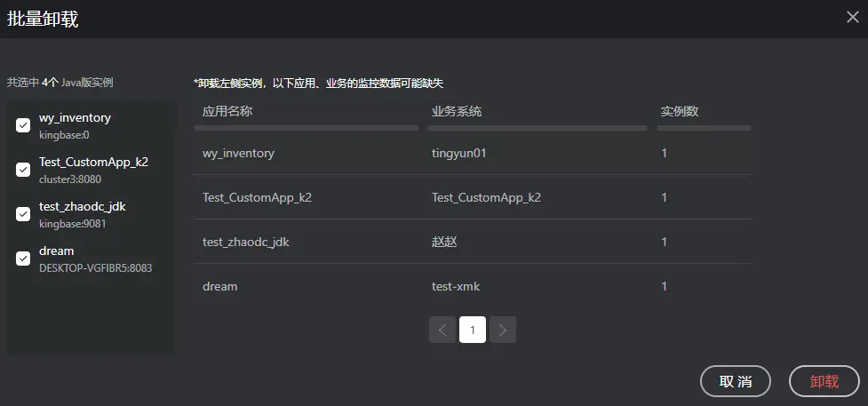Click tingyun01 business system cell
This screenshot has width=868, height=406.
pos(459,153)
